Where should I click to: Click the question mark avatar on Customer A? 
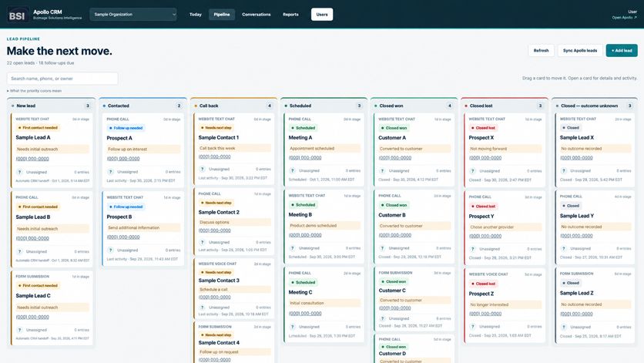(382, 170)
